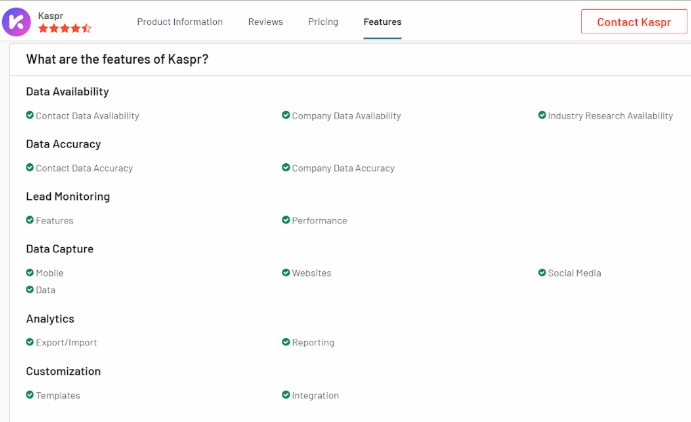The height and width of the screenshot is (422, 691).
Task: Click green checkmark beside Websites
Action: coord(286,272)
